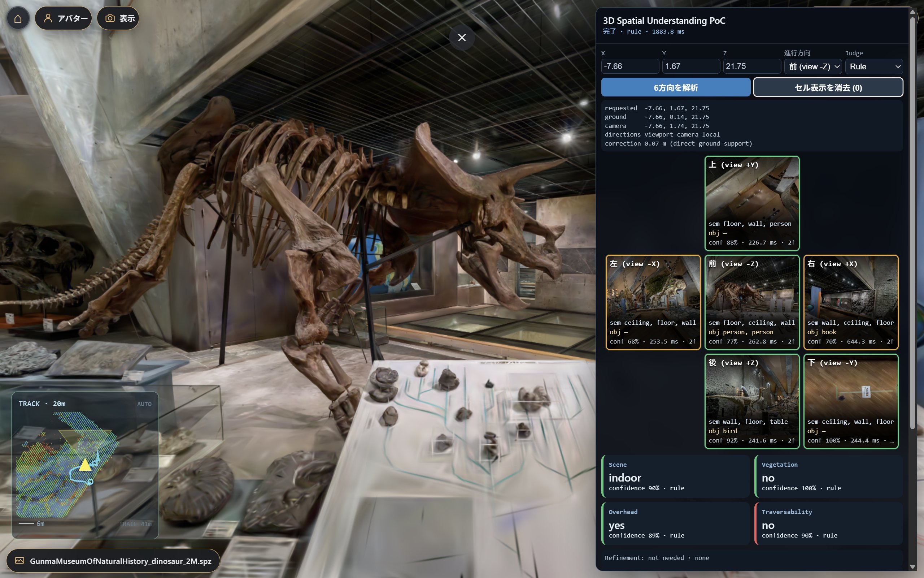Image resolution: width=924 pixels, height=578 pixels.
Task: Select the 前 (view -Z) thumbnail
Action: pos(752,302)
